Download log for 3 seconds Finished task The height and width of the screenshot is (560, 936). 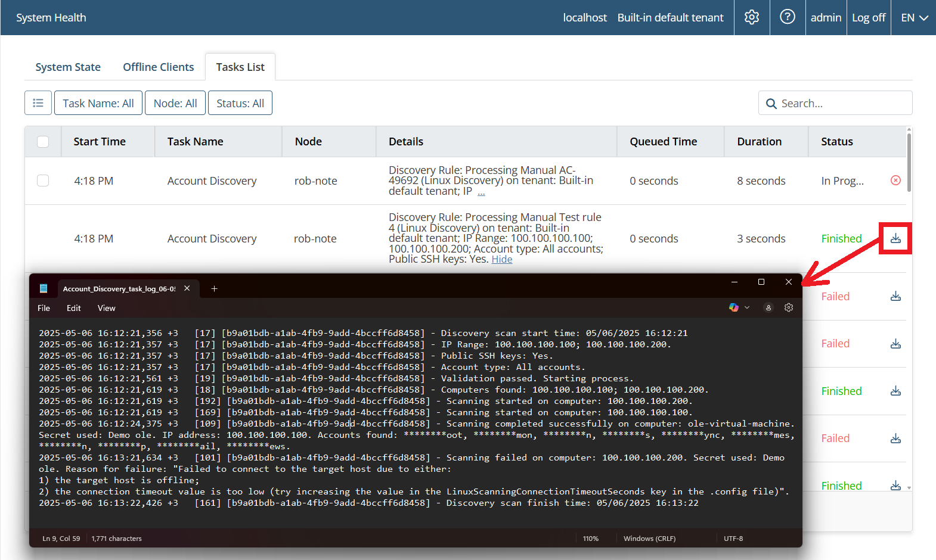pyautogui.click(x=895, y=238)
